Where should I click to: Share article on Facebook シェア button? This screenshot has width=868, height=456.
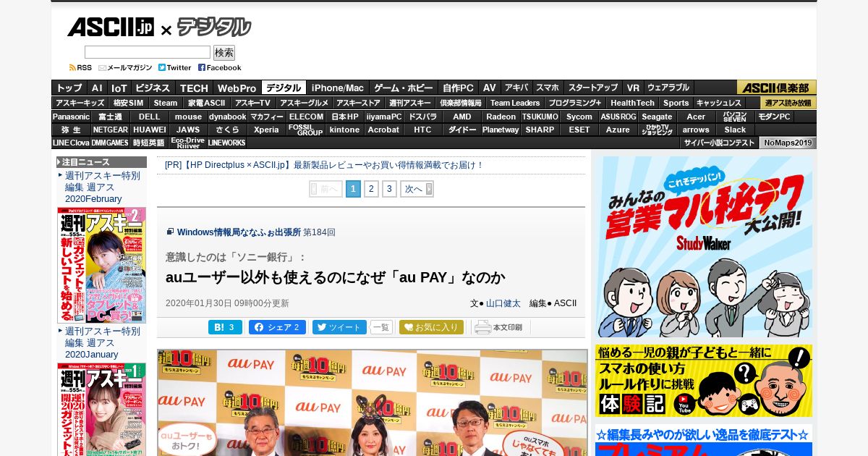click(277, 327)
